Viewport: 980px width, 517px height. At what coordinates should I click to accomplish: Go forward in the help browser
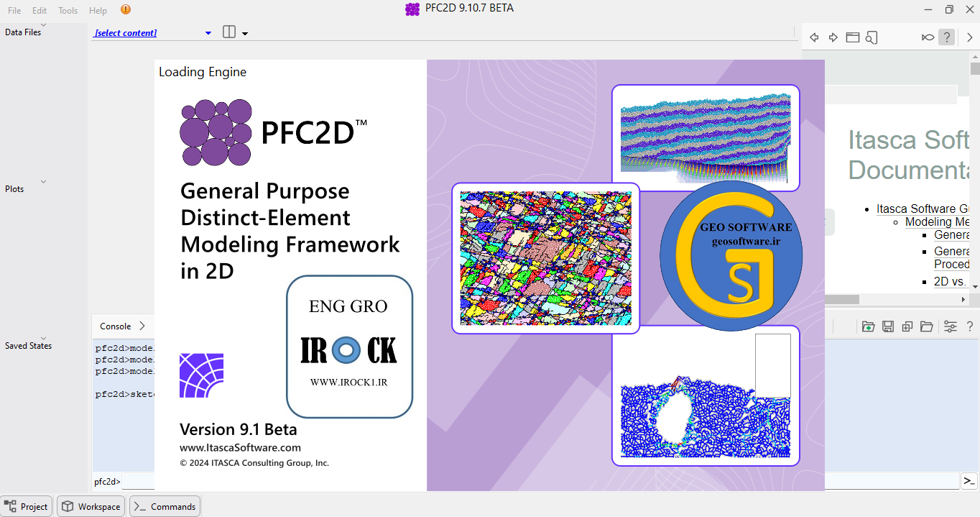click(833, 37)
